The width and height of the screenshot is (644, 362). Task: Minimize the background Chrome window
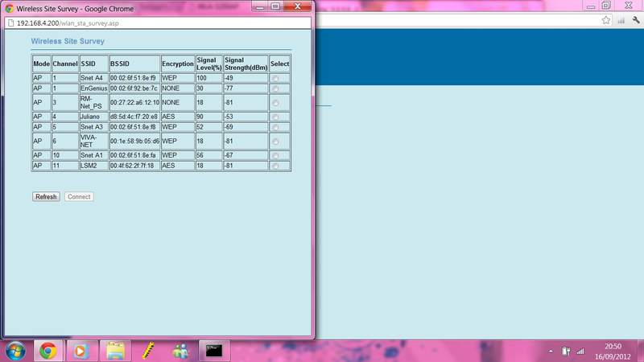(x=591, y=6)
